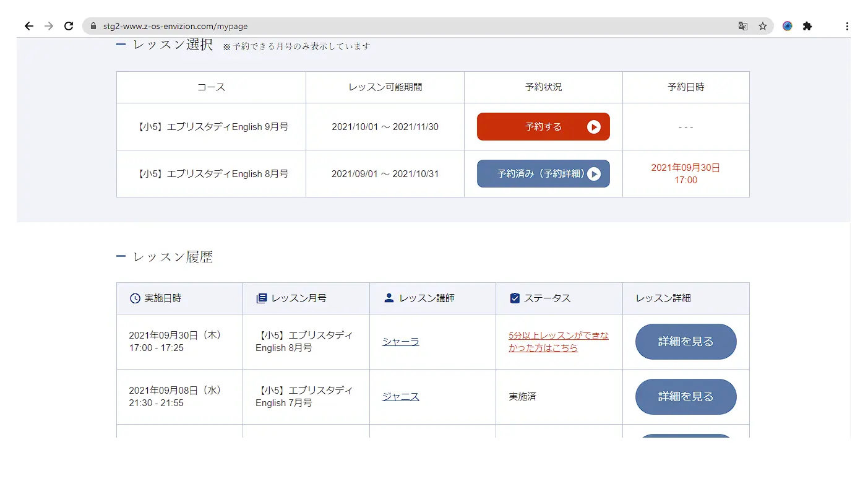Reload the page with refresh icon
868x481 pixels.
[69, 26]
